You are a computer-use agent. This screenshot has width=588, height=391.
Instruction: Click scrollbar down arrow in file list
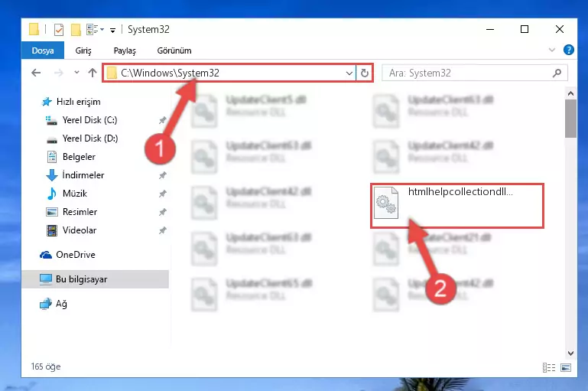click(570, 353)
